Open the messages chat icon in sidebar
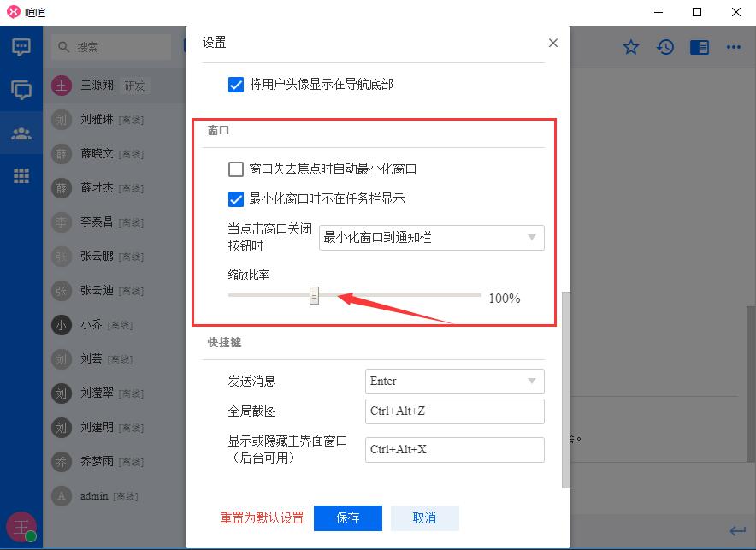756x550 pixels. tap(21, 47)
